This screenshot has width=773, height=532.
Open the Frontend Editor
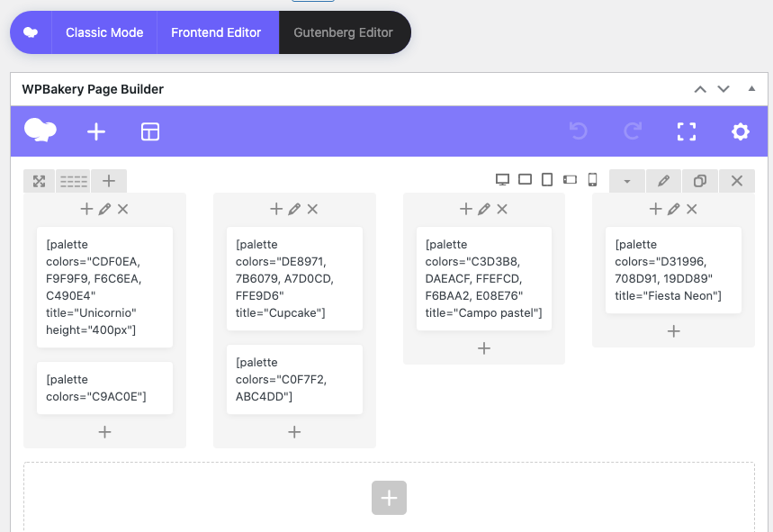pos(216,32)
